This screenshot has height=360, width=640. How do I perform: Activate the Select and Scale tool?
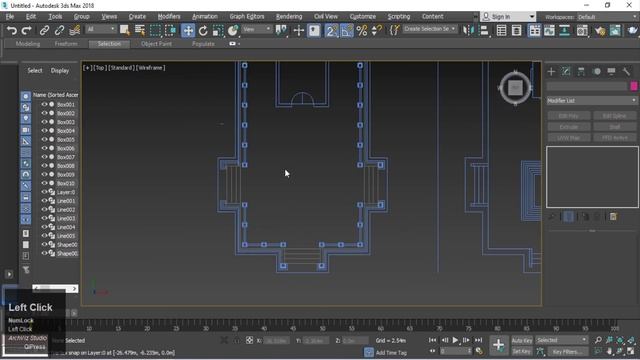(x=218, y=30)
